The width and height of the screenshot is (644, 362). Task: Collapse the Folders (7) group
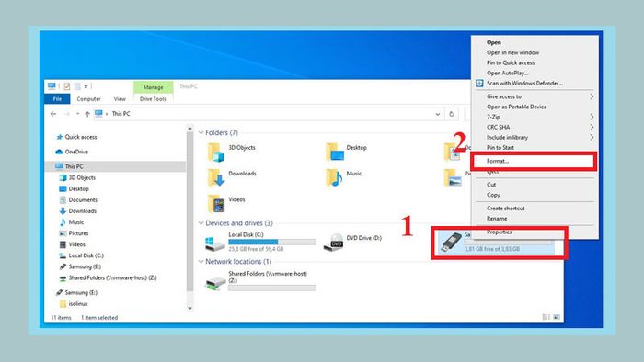201,133
